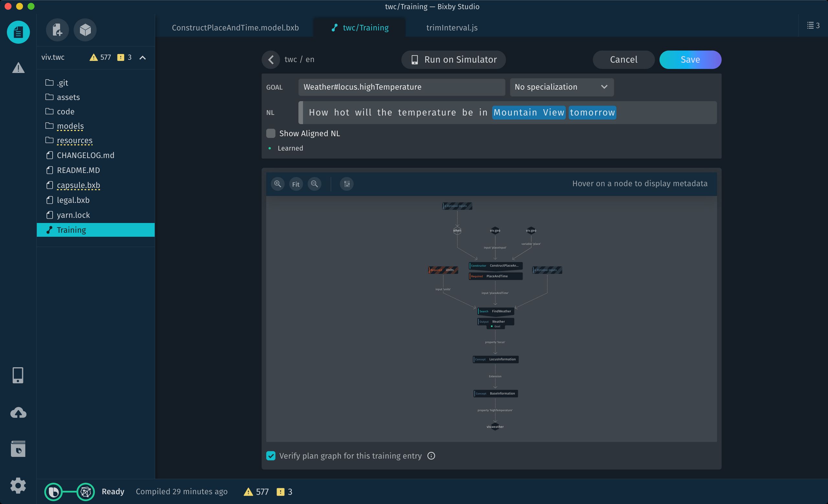The width and height of the screenshot is (828, 504).
Task: Zoom out on the plan graph
Action: coord(314,184)
